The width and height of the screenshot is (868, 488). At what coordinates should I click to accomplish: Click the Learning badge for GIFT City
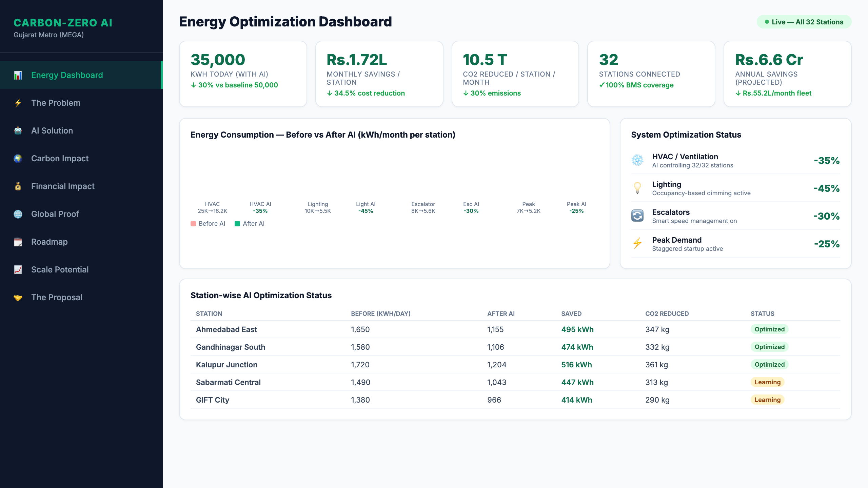767,400
